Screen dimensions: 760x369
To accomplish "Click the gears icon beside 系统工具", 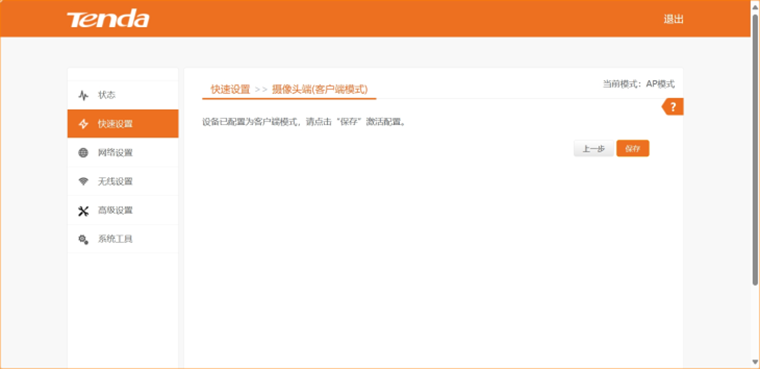I will point(83,239).
